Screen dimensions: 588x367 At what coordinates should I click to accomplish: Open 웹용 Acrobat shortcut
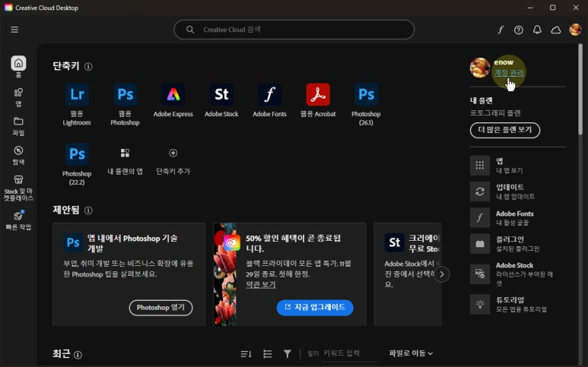pyautogui.click(x=318, y=100)
